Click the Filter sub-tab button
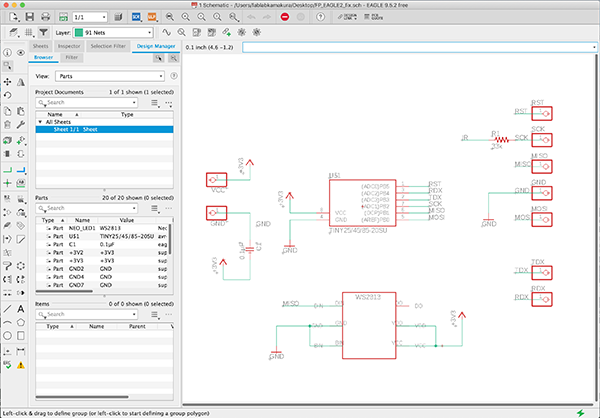Screen dimensions: 600x418 click(x=72, y=57)
